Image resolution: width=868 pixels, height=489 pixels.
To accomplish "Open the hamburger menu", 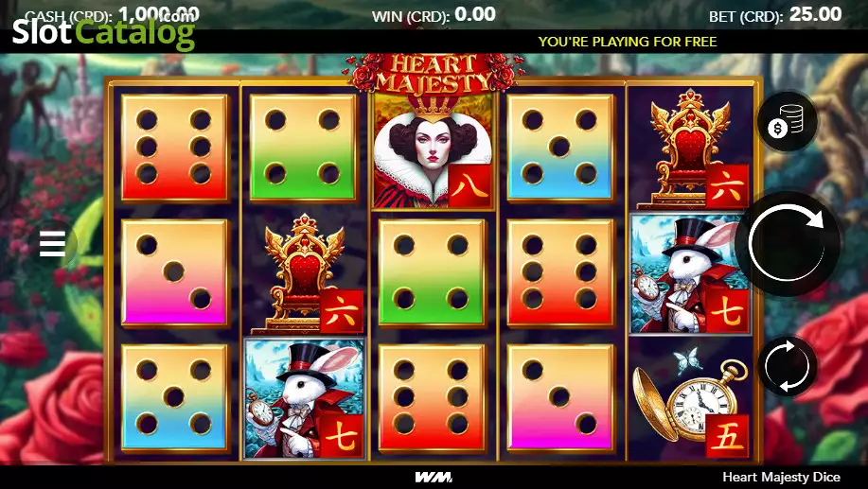I will 53,243.
